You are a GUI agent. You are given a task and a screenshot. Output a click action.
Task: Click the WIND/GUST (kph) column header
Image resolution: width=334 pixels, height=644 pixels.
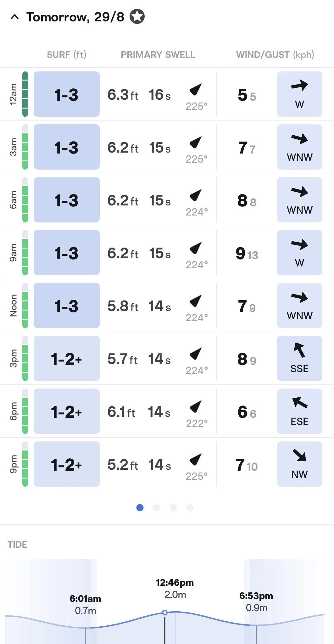point(275,55)
